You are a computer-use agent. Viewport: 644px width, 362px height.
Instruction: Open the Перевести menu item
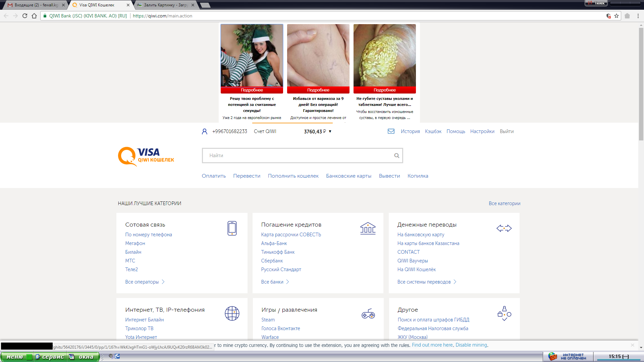coord(247,176)
